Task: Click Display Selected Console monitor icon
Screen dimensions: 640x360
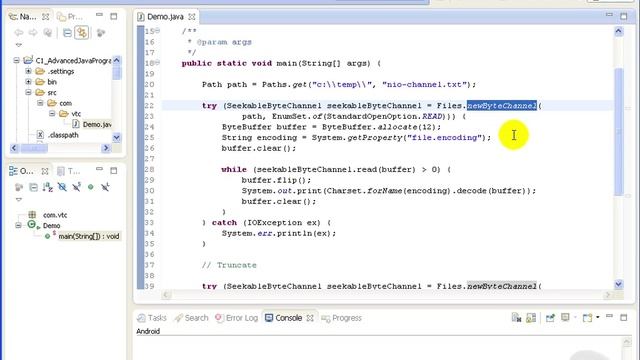Action: (565, 318)
